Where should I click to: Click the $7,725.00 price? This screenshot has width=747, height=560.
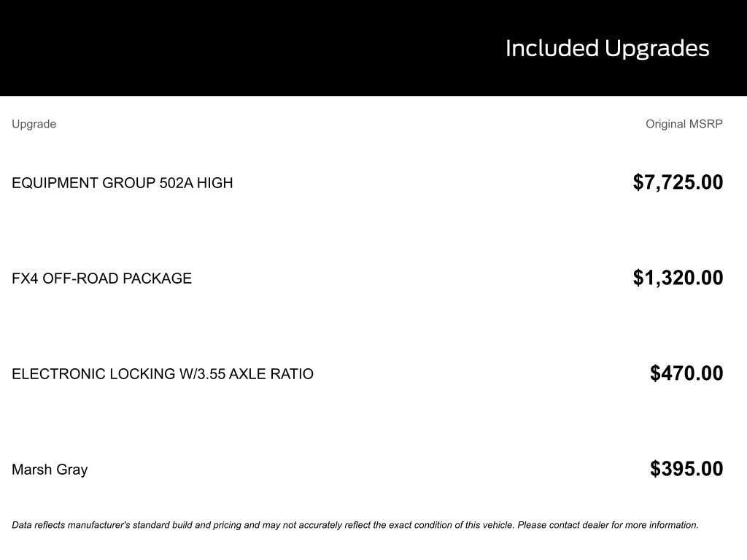coord(678,182)
